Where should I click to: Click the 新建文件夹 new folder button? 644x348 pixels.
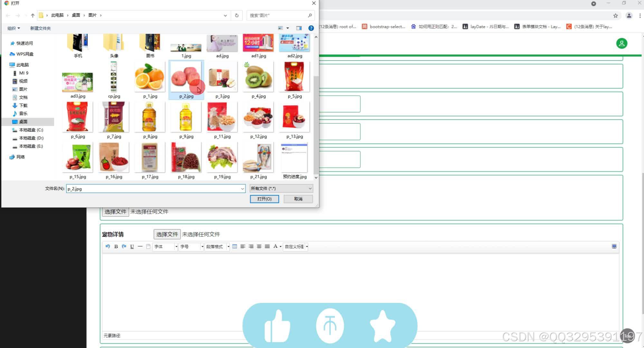point(40,28)
